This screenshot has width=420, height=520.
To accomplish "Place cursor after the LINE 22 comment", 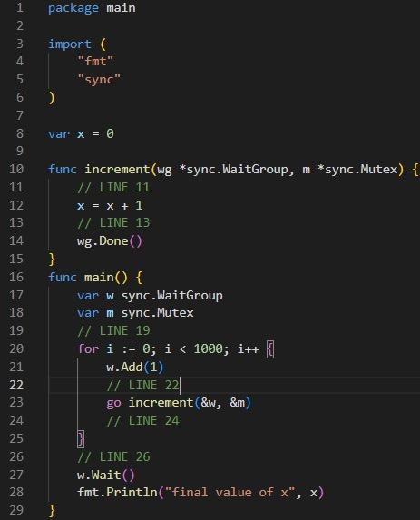I will pos(181,386).
